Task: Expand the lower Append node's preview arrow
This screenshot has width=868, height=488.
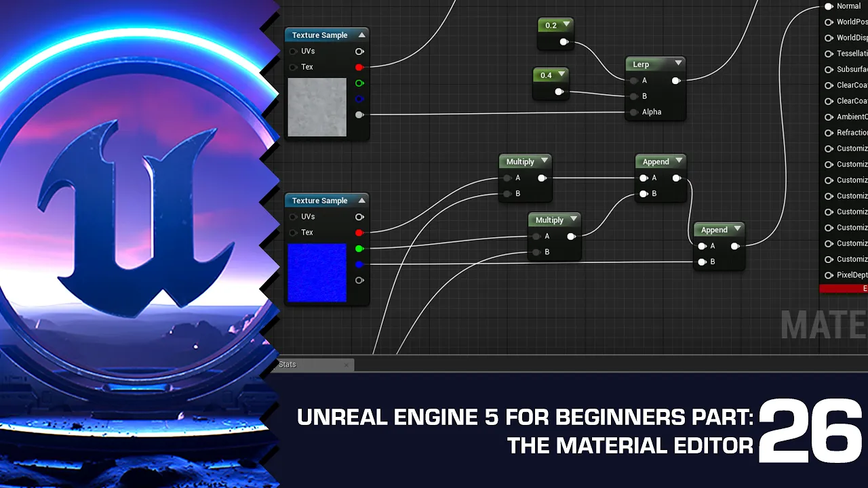Action: pyautogui.click(x=737, y=230)
